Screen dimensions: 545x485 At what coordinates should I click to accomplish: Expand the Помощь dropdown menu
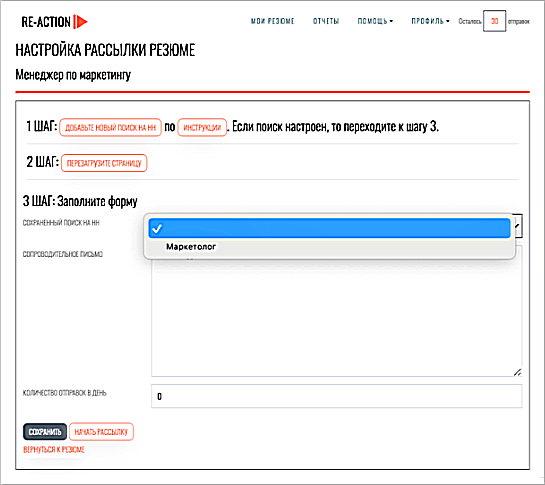[x=375, y=21]
